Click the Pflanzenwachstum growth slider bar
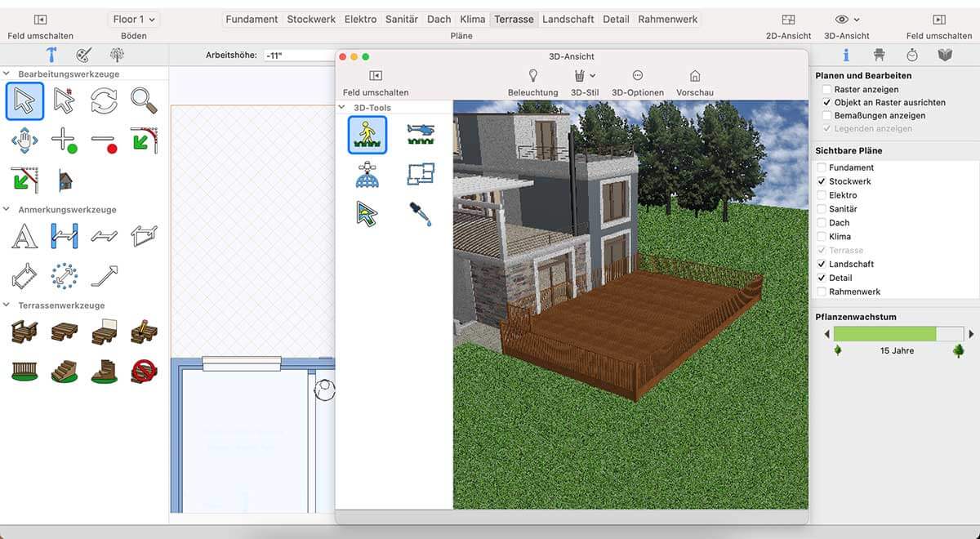 897,334
